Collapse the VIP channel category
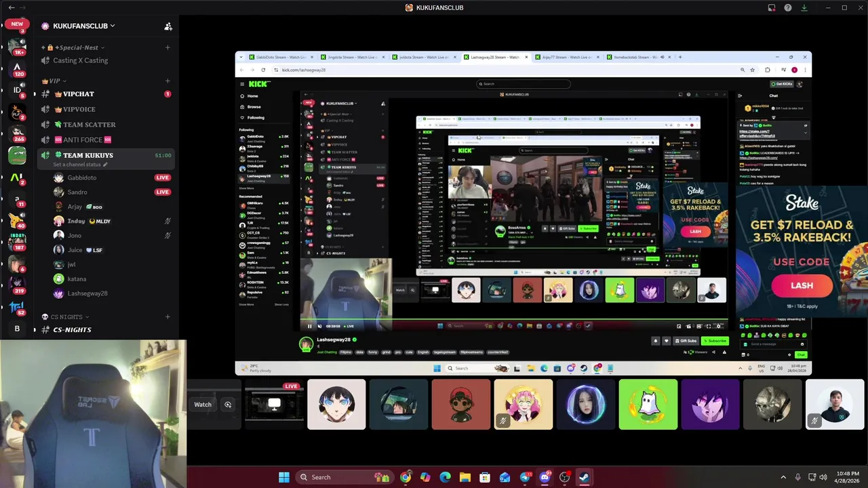Screen dimensions: 868x488 pos(54,81)
